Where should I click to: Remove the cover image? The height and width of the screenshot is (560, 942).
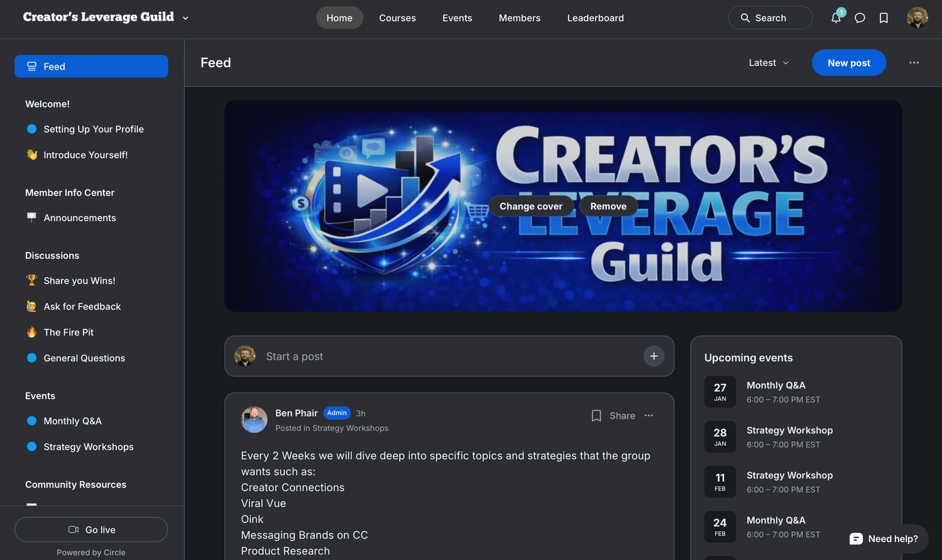point(608,206)
